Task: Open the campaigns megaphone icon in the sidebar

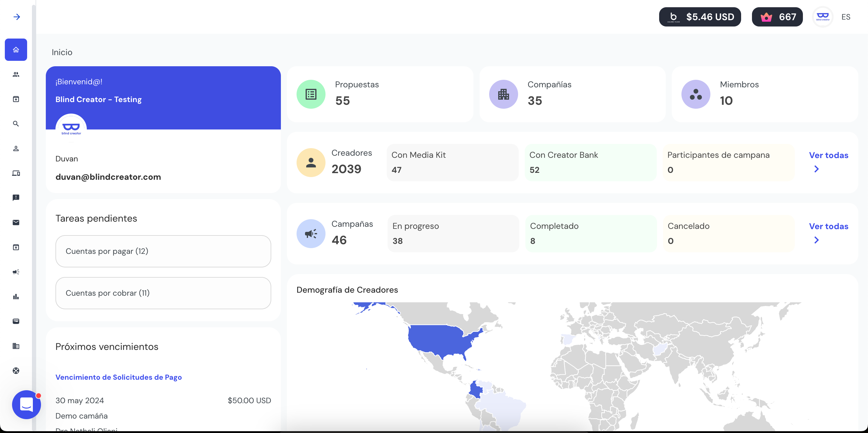Action: tap(16, 272)
